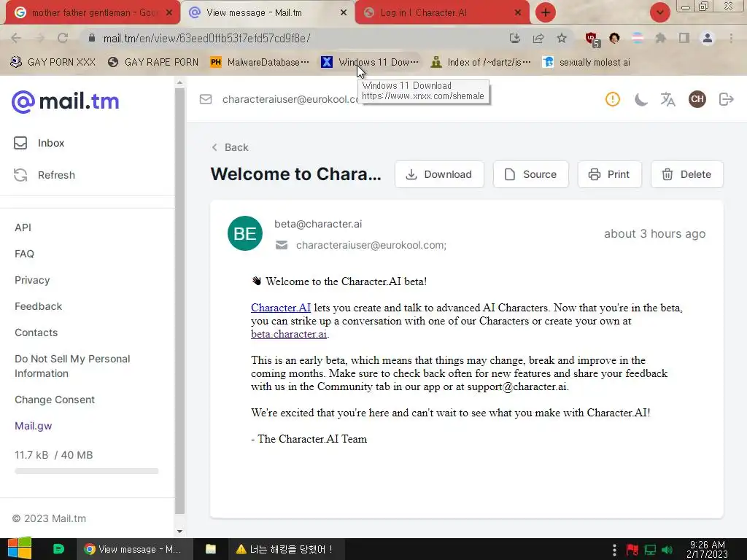Image resolution: width=747 pixels, height=560 pixels.
Task: Click the flag-colored extension icon
Action: pyautogui.click(x=638, y=38)
